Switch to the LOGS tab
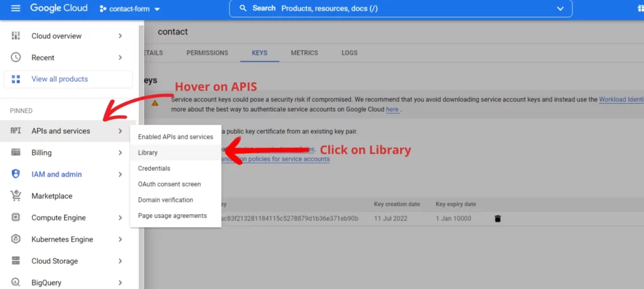 (x=350, y=53)
